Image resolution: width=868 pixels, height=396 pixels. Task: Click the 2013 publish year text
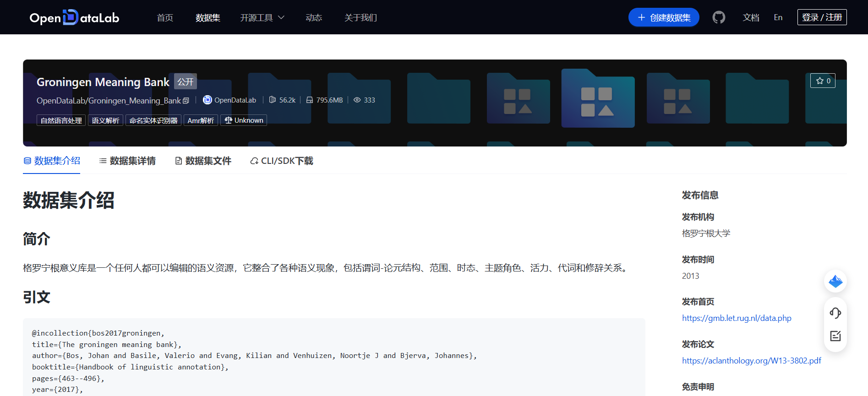(690, 276)
